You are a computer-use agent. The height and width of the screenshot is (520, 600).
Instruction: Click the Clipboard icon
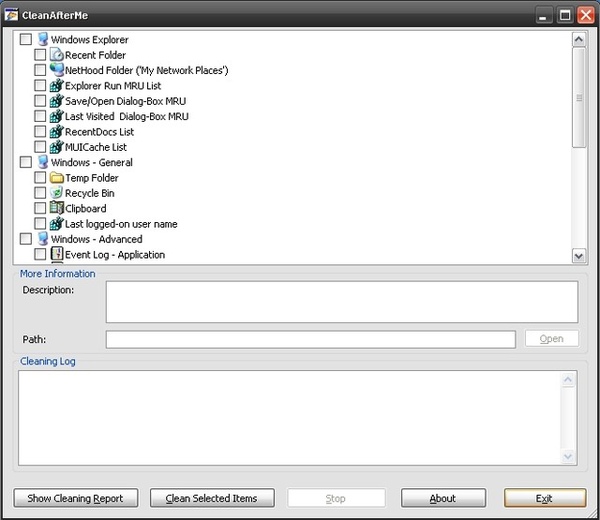pos(57,208)
